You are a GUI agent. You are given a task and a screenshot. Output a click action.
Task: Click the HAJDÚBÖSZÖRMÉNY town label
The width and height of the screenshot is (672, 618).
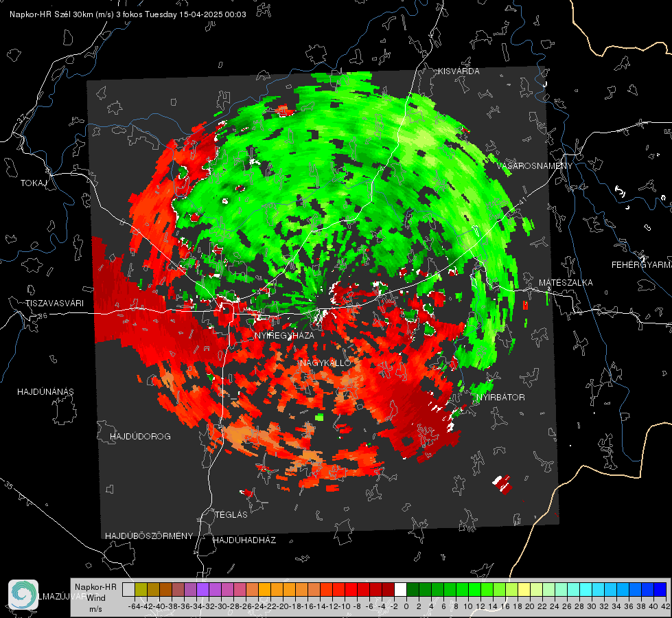[x=149, y=536]
